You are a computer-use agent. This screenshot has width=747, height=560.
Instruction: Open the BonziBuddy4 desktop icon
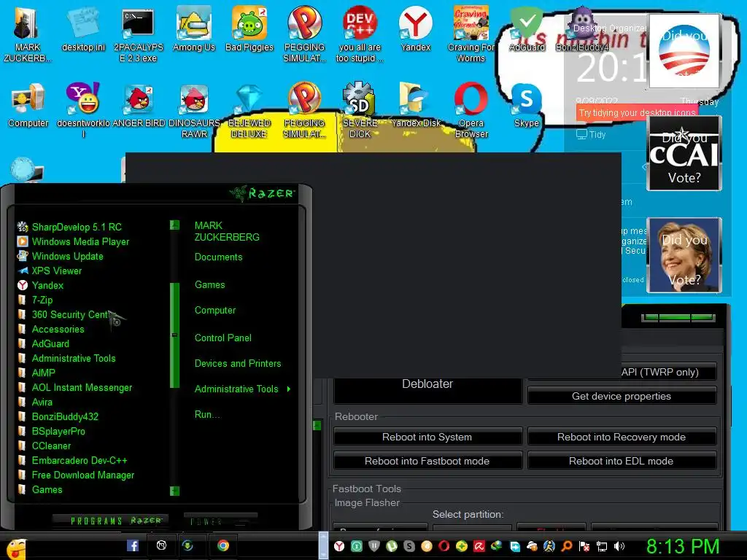582,29
